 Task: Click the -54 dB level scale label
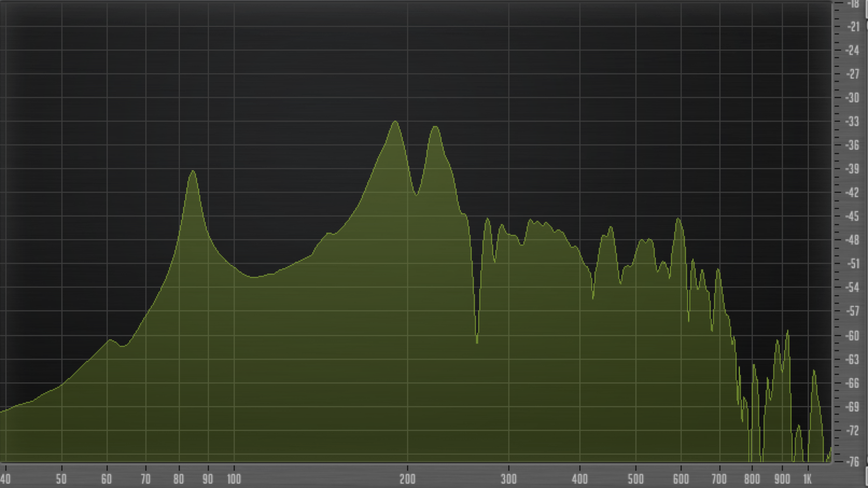click(852, 287)
